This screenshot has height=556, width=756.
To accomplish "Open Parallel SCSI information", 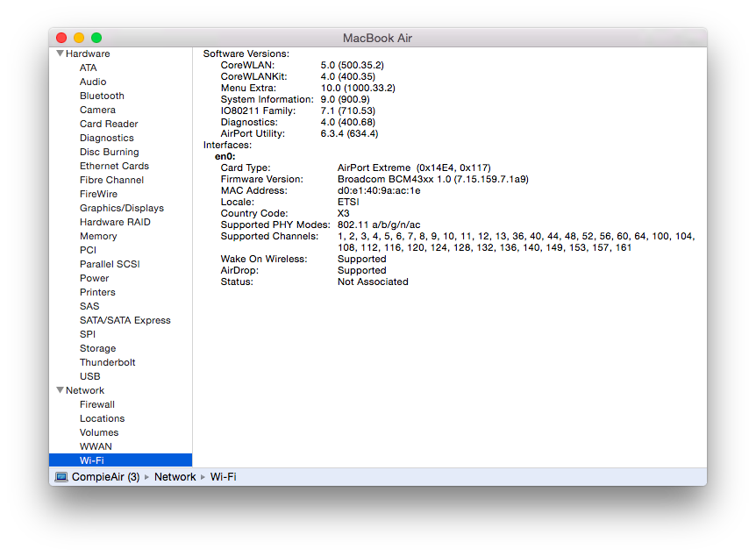I will click(x=110, y=264).
